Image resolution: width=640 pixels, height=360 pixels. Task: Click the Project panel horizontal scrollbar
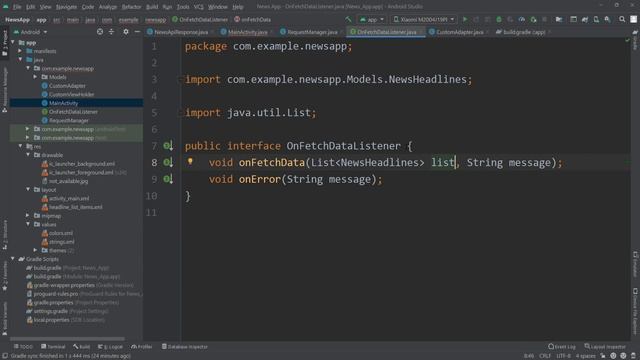point(68,338)
